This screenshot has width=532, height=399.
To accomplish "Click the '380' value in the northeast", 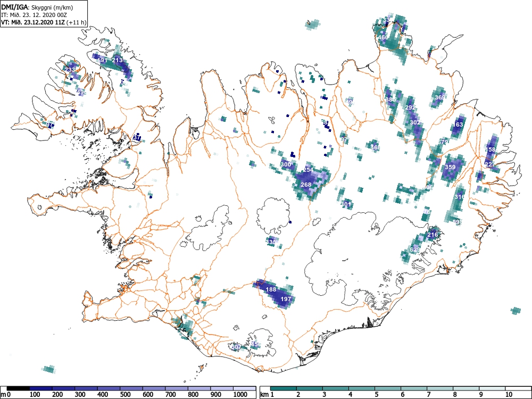I will [390, 100].
